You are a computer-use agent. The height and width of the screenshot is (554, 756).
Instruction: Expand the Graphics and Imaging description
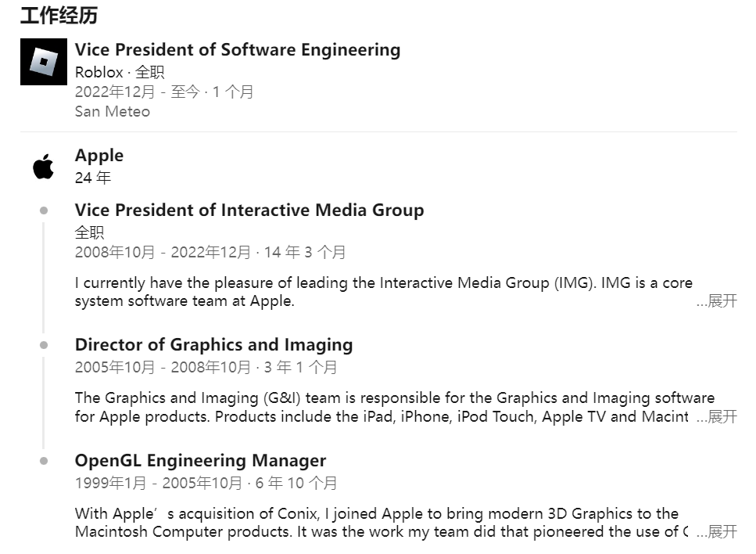(717, 416)
